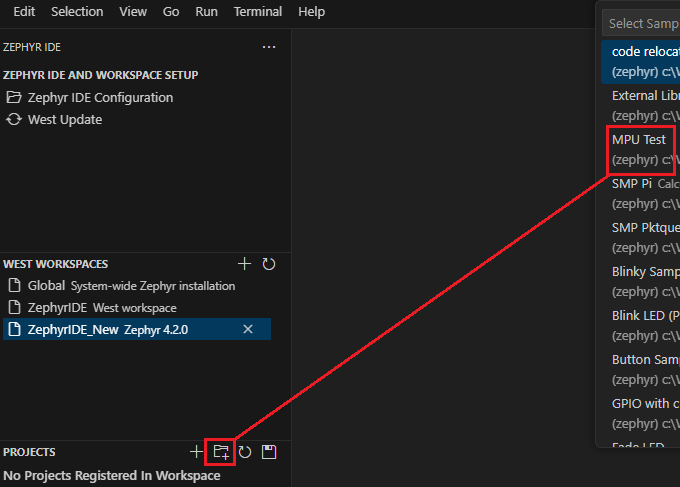Open the View menu

click(x=133, y=12)
